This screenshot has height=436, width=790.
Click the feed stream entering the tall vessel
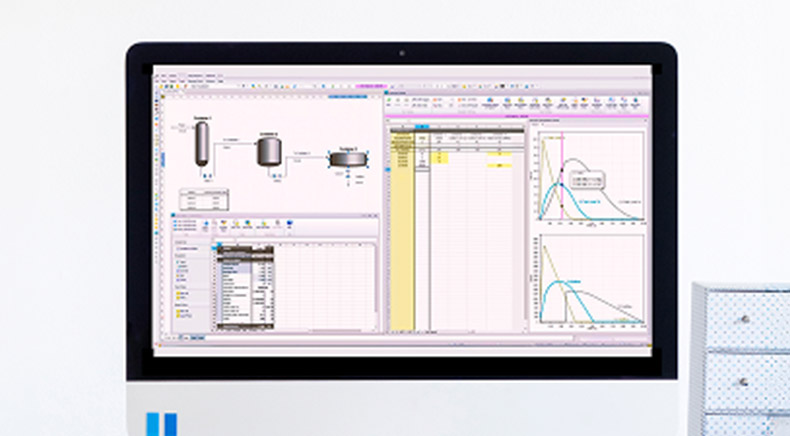182,127
